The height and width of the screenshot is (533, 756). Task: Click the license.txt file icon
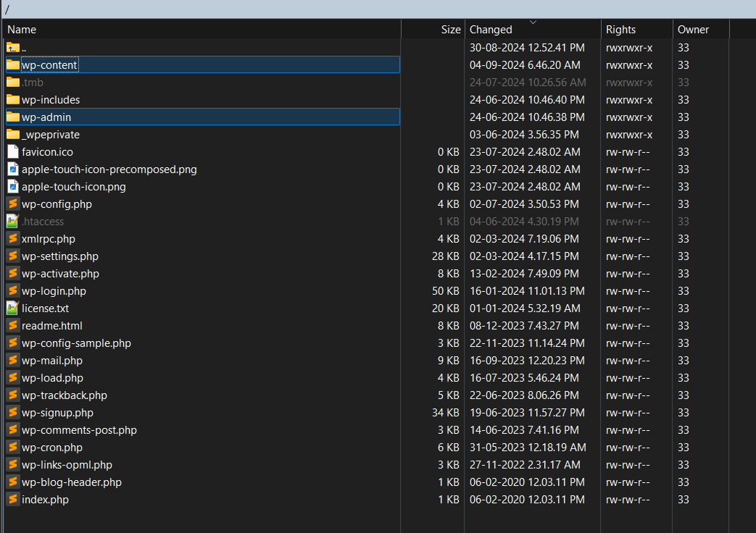13,309
